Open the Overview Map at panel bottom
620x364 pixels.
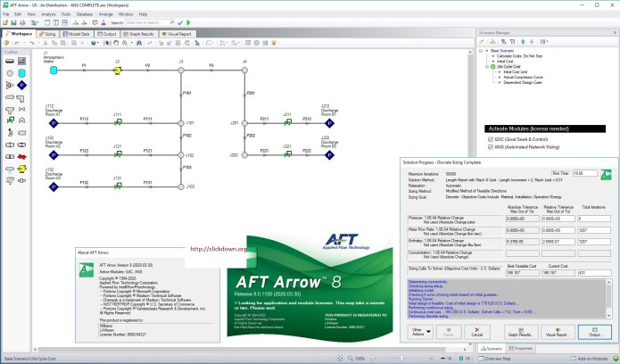[x=494, y=359]
